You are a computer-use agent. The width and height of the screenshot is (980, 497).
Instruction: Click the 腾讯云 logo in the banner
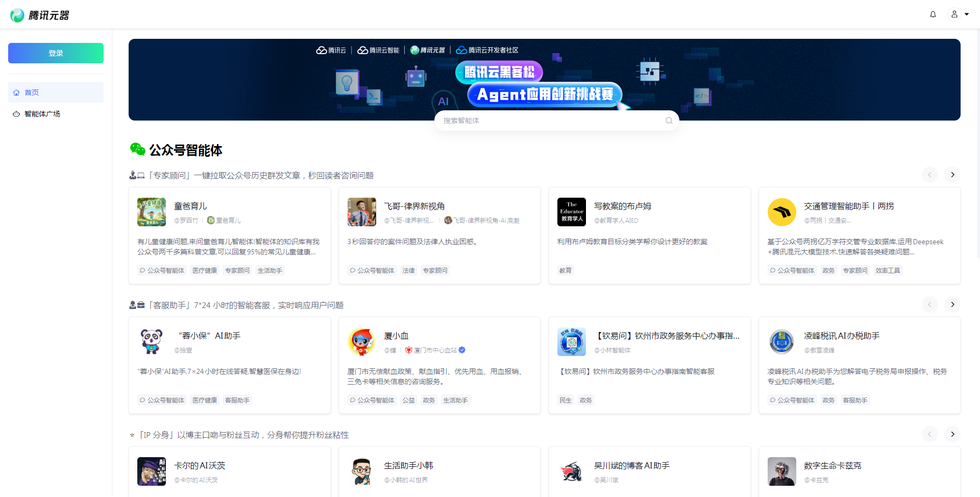coord(331,50)
